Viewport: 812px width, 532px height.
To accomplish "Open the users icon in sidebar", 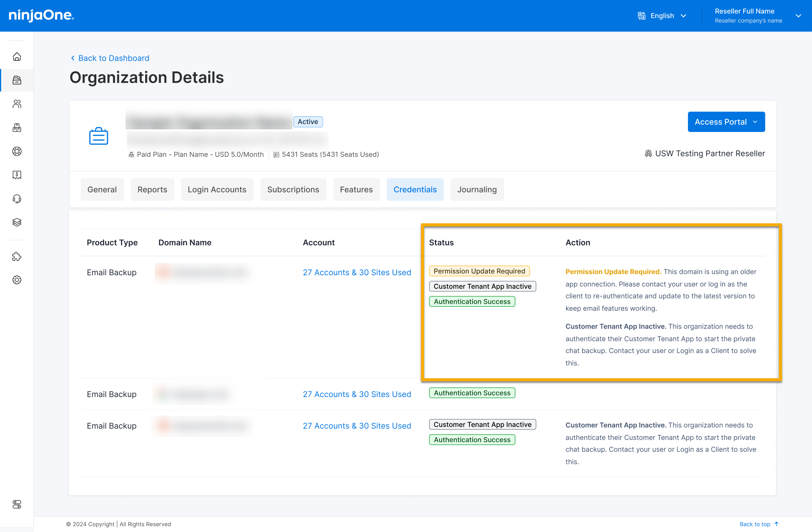I will (17, 104).
